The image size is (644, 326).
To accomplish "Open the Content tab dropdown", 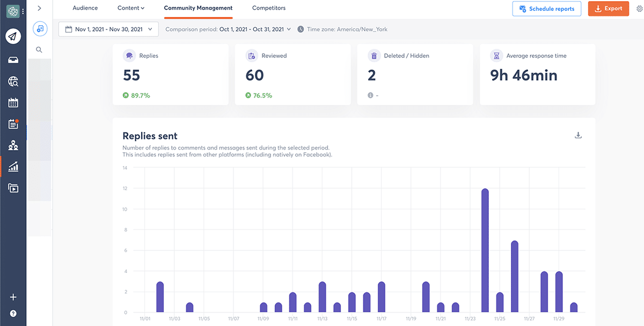I will (131, 9).
